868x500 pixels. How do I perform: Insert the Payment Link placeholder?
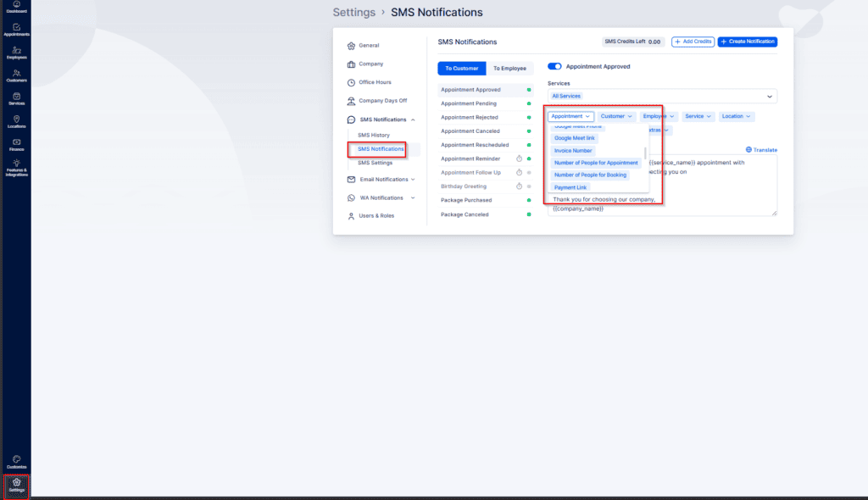(570, 187)
